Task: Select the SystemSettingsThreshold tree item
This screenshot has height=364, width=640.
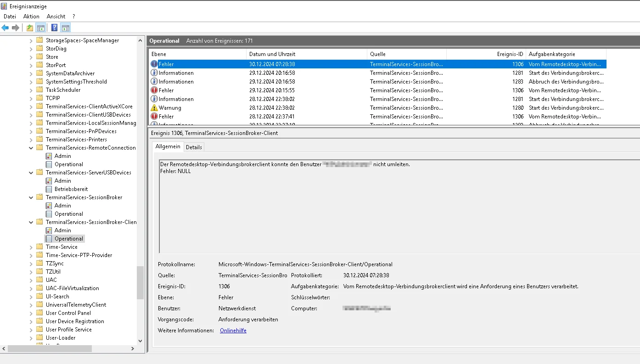Action: pyautogui.click(x=76, y=82)
